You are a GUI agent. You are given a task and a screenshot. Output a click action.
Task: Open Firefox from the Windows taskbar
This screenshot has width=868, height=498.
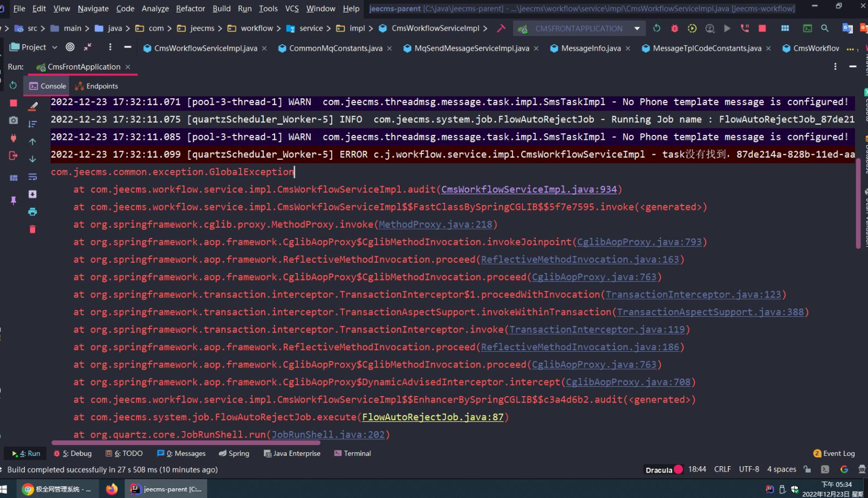point(112,489)
